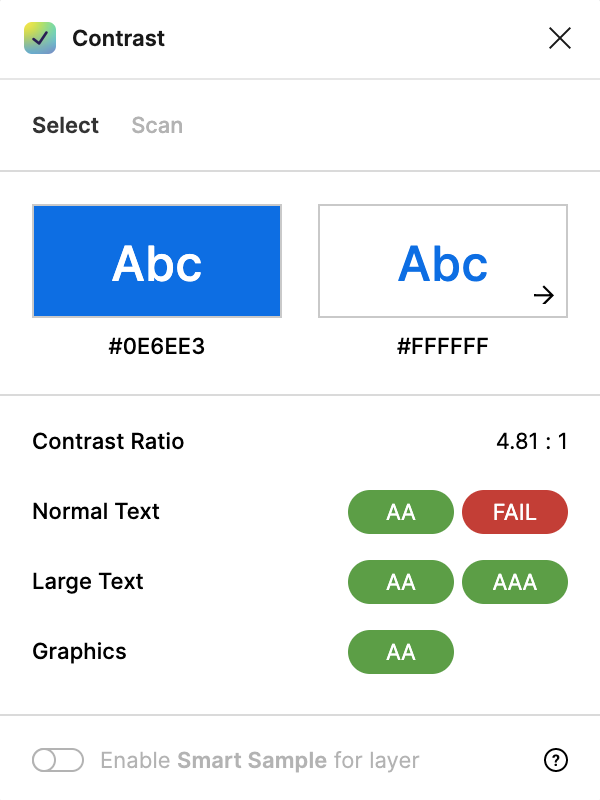The height and width of the screenshot is (800, 600).
Task: Switch to the Scan tab
Action: (x=157, y=125)
